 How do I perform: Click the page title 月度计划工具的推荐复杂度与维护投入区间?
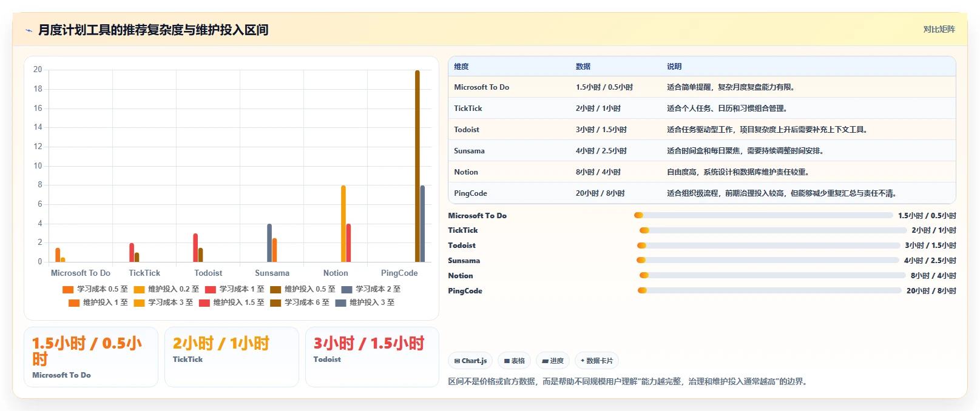153,30
